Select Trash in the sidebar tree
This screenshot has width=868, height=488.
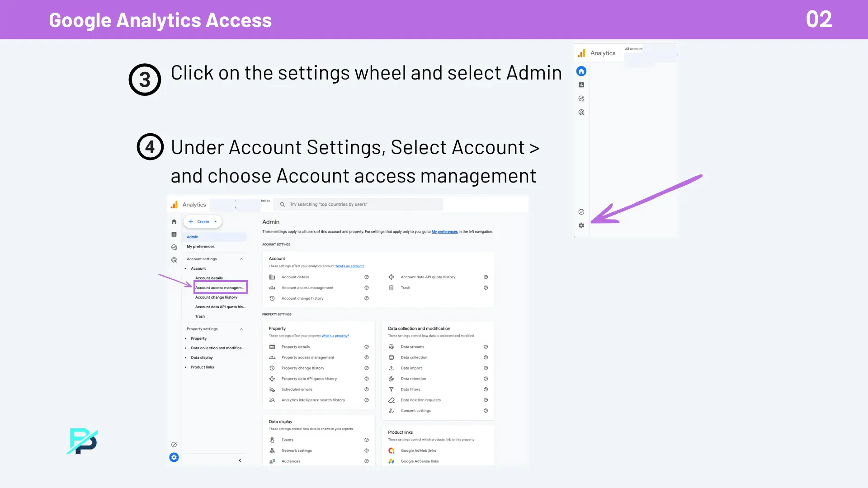[x=200, y=317]
